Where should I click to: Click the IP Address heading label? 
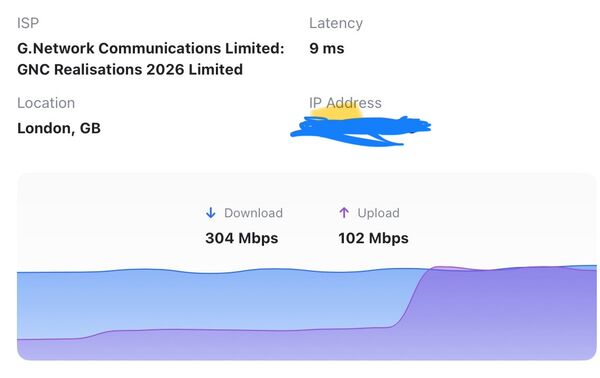coord(345,103)
